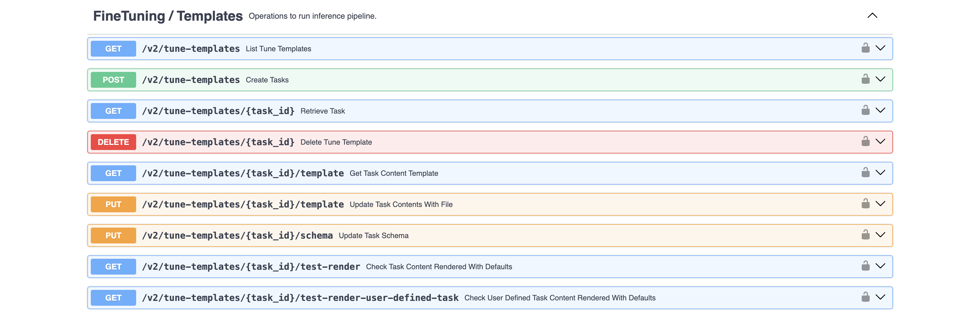Open the /v2/tune-templates/{task_id}/test-render path
Viewport: 980px width, 321px height.
251,267
